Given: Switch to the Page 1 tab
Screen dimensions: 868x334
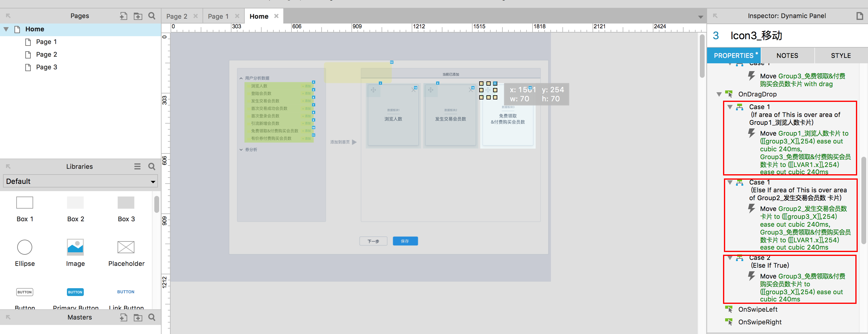Looking at the screenshot, I should coord(218,16).
